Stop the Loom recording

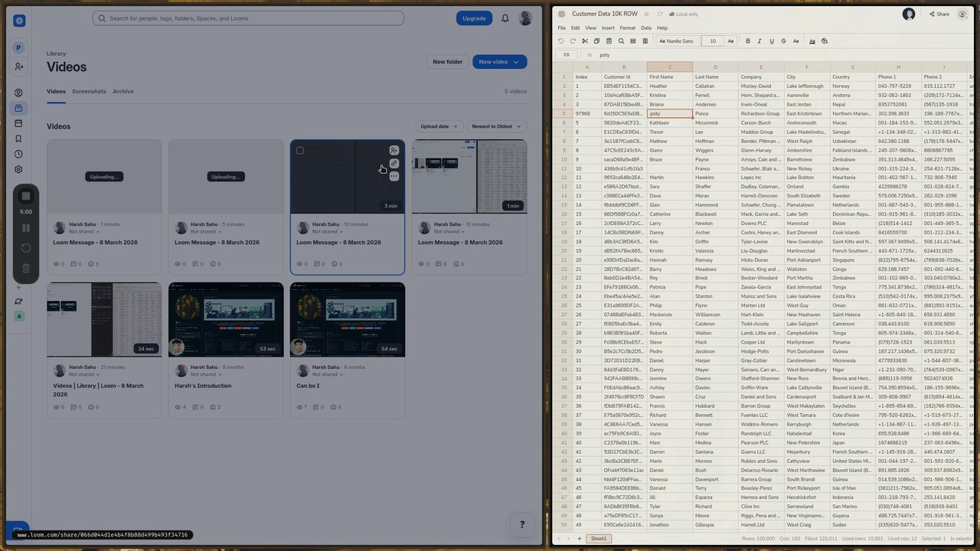pyautogui.click(x=25, y=196)
